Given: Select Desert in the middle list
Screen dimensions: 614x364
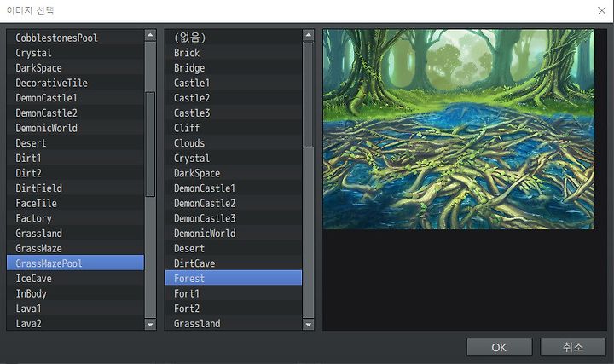Looking at the screenshot, I should (x=234, y=248).
